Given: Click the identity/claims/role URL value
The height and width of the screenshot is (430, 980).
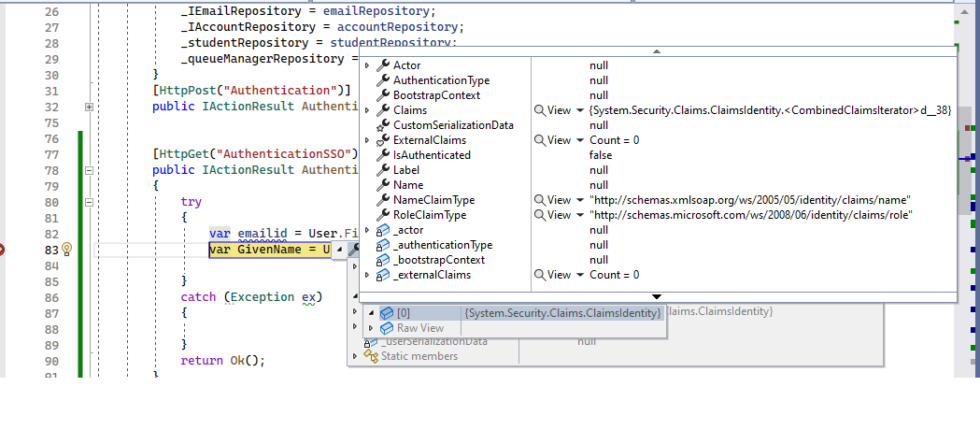Looking at the screenshot, I should click(752, 215).
